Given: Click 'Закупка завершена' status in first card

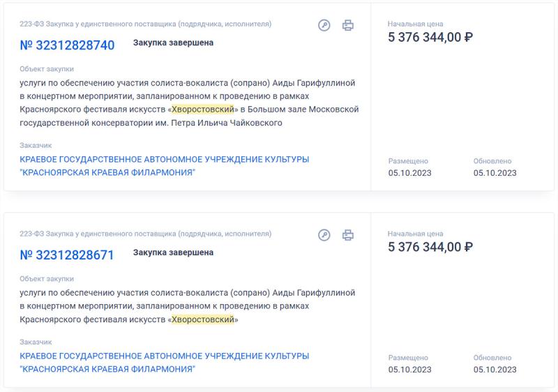Looking at the screenshot, I should 173,43.
